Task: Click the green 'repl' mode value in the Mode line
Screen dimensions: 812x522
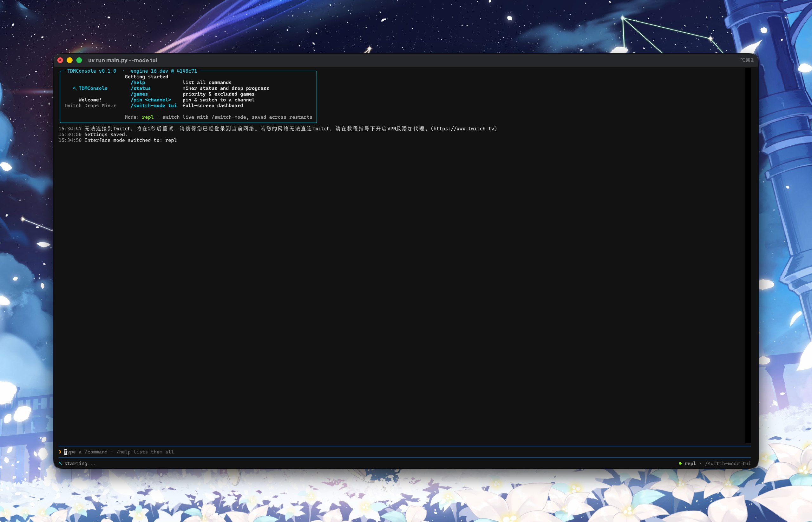Action: [x=148, y=117]
